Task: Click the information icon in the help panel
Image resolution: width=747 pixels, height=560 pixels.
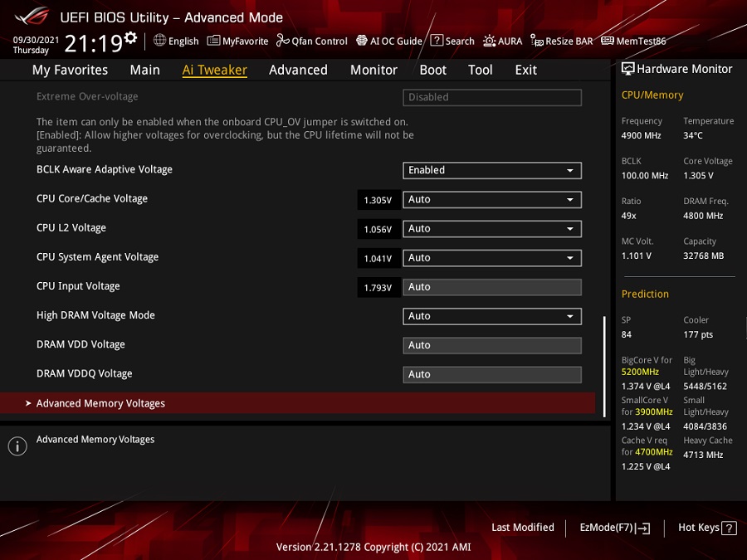Action: click(17, 446)
